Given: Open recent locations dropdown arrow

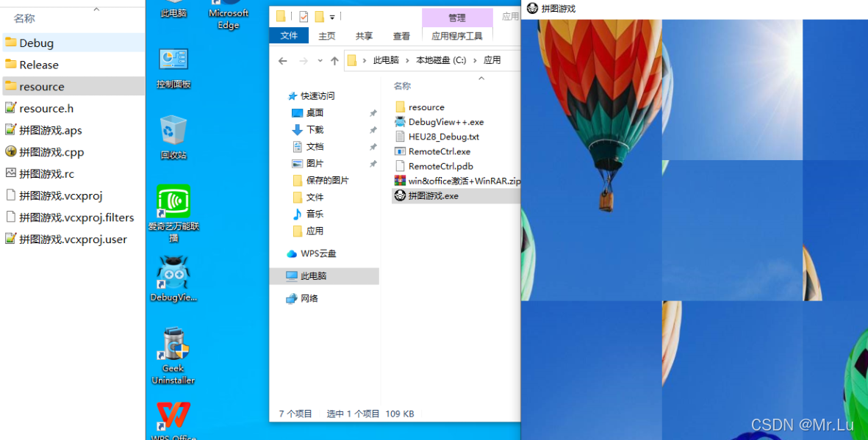Looking at the screenshot, I should coord(320,61).
